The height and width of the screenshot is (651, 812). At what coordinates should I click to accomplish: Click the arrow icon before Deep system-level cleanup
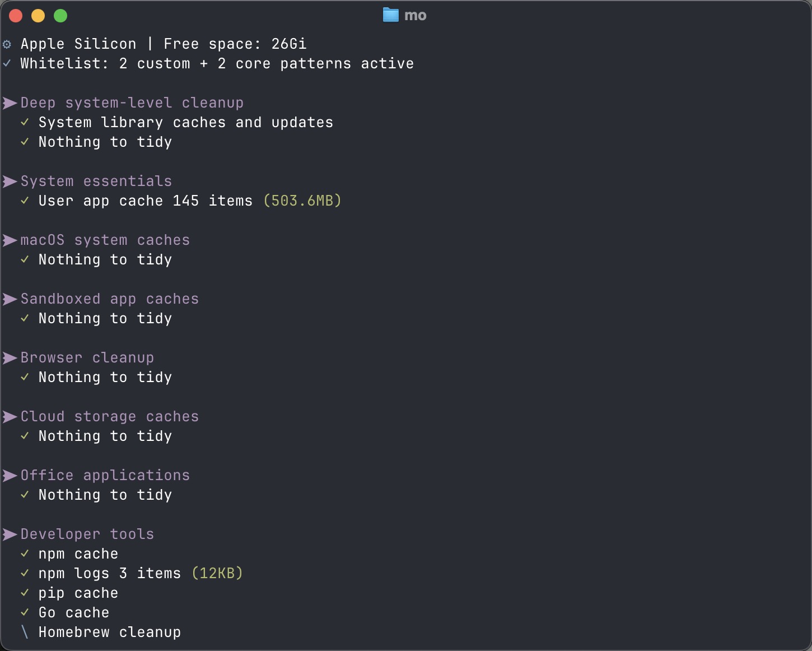click(x=10, y=103)
